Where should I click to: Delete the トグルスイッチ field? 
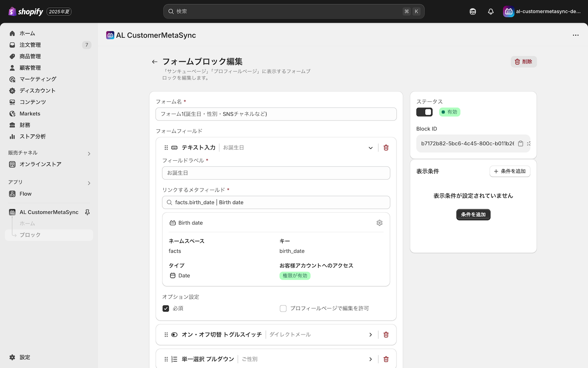pos(386,335)
